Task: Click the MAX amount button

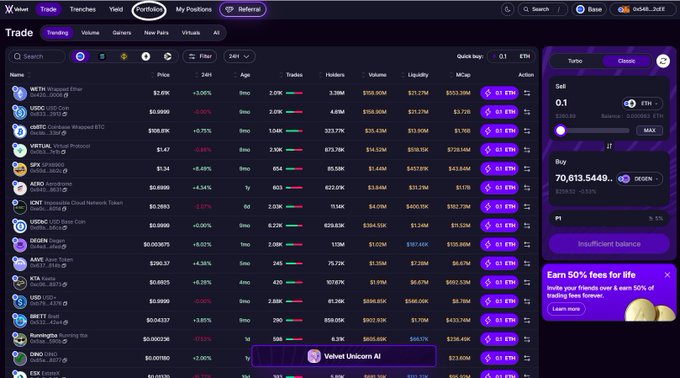Action: click(x=649, y=130)
